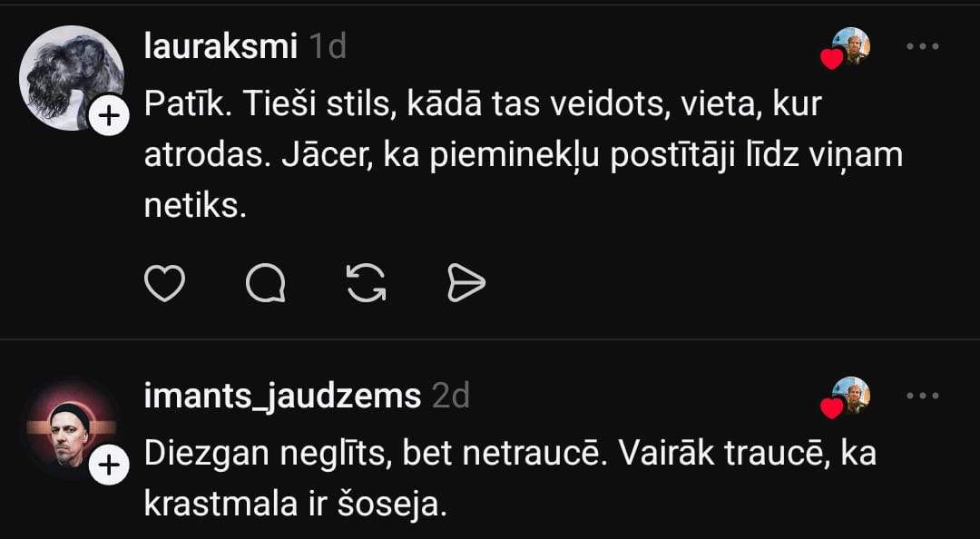Go to the imants_jaudzems profile via the username

(282, 396)
